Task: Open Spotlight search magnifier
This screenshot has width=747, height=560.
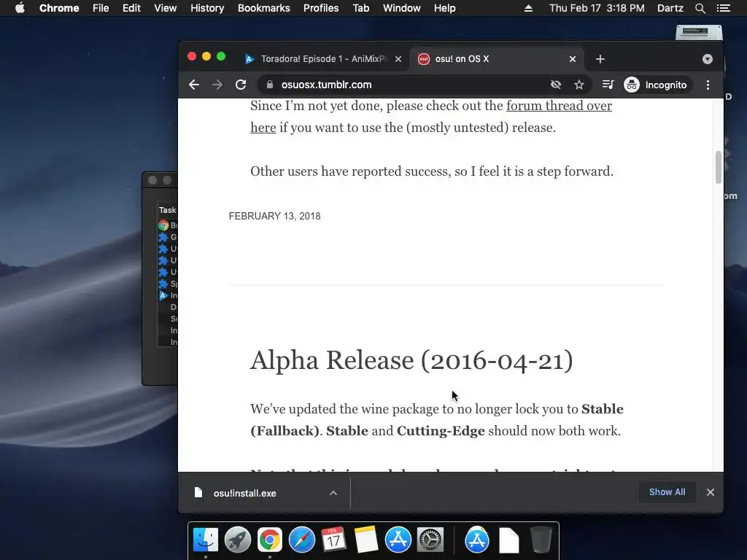Action: click(x=700, y=8)
